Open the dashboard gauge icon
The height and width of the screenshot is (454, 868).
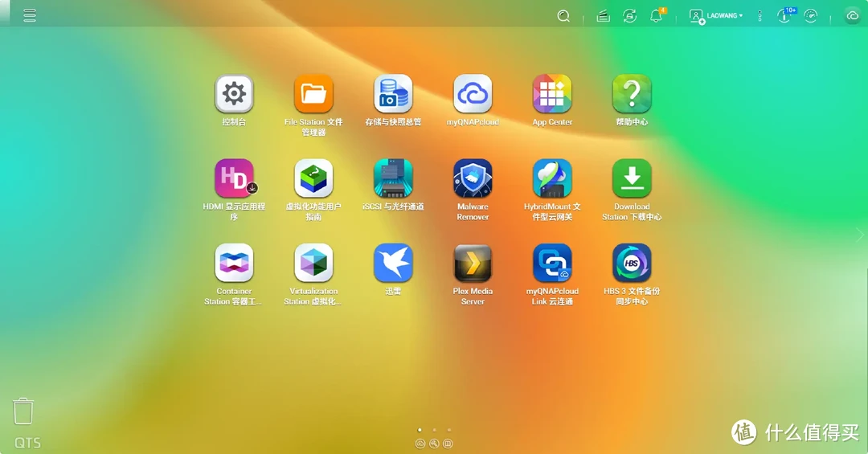[x=810, y=16]
